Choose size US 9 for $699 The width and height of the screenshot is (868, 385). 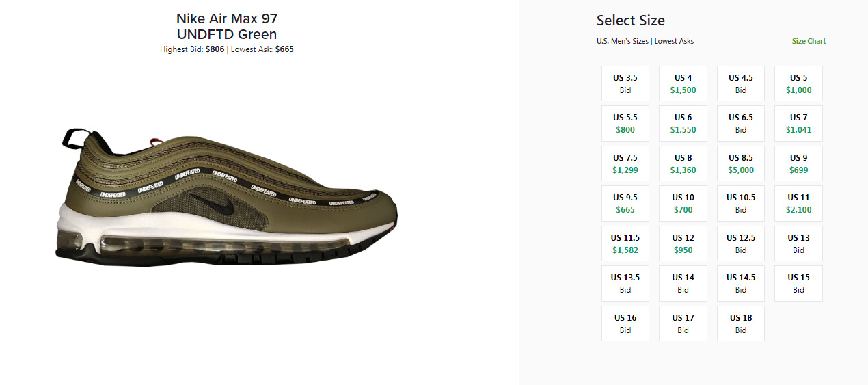[798, 163]
